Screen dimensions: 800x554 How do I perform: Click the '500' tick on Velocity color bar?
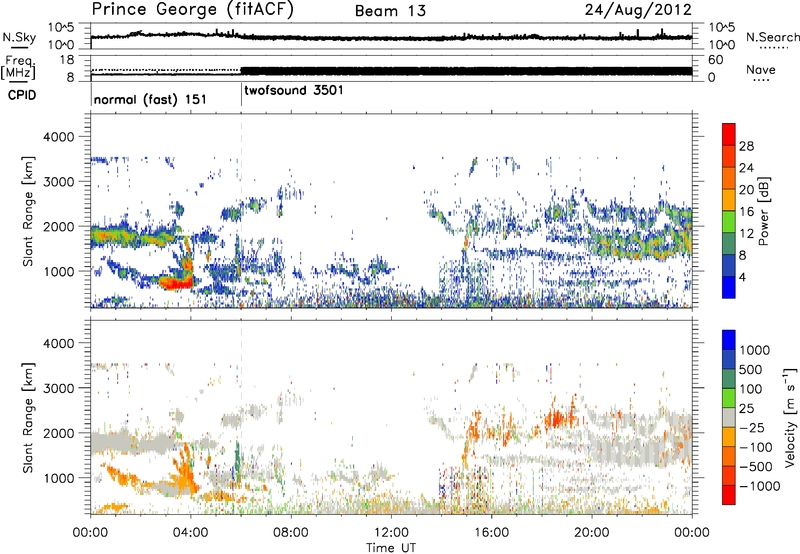pyautogui.click(x=751, y=370)
